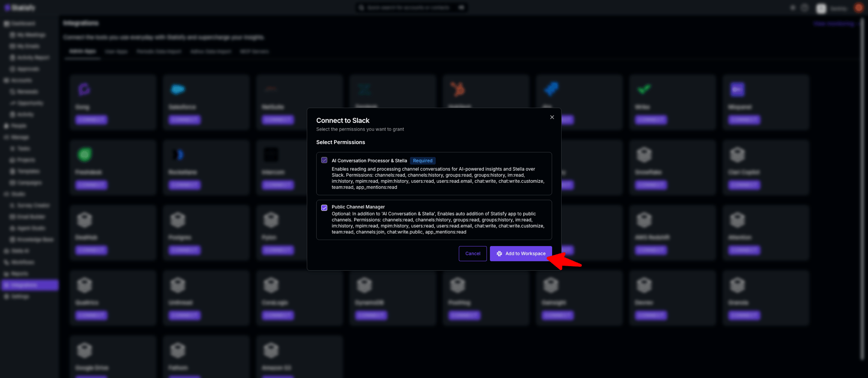Click the 'Connect to Slack' heading
Viewport: 868px width, 378px height.
343,120
